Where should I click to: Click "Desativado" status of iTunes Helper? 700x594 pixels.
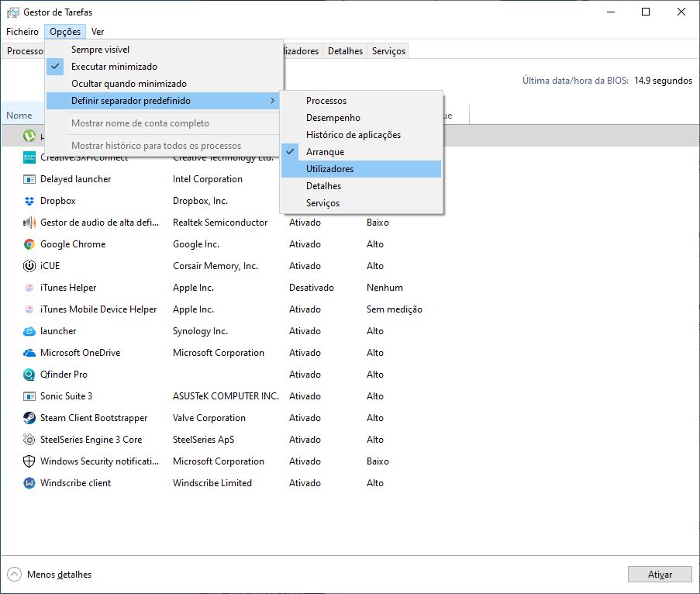(312, 288)
